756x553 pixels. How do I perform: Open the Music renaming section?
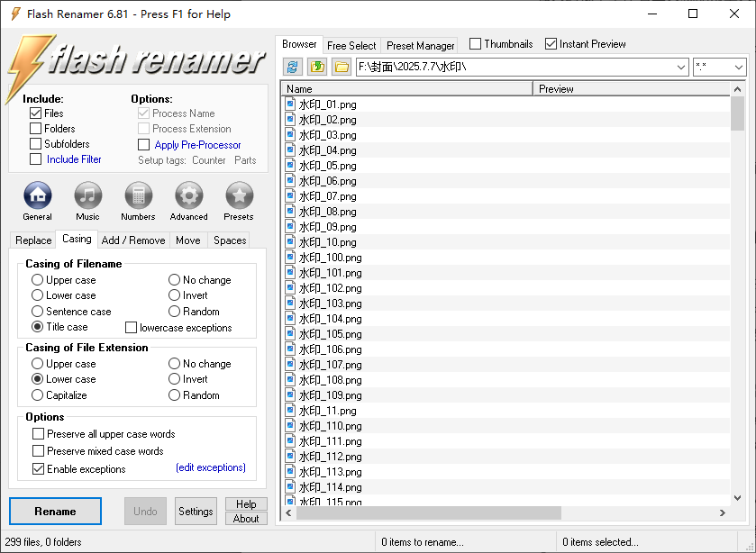87,195
